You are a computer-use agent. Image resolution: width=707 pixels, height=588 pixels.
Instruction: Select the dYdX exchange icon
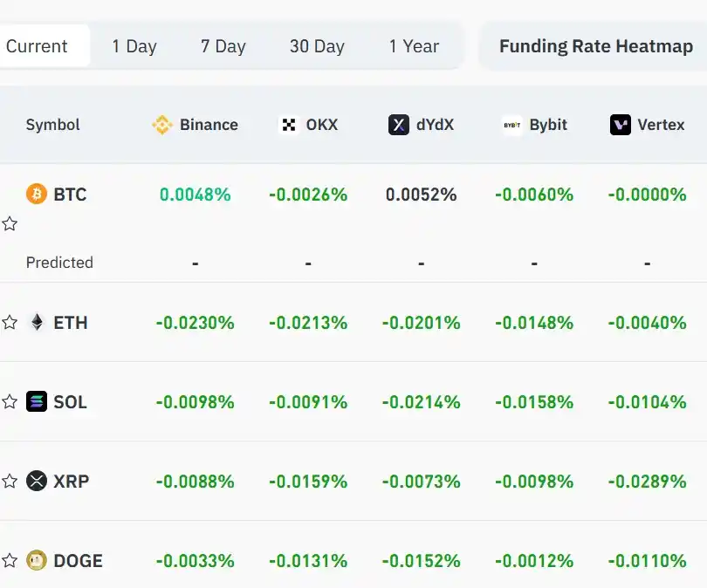tap(399, 125)
